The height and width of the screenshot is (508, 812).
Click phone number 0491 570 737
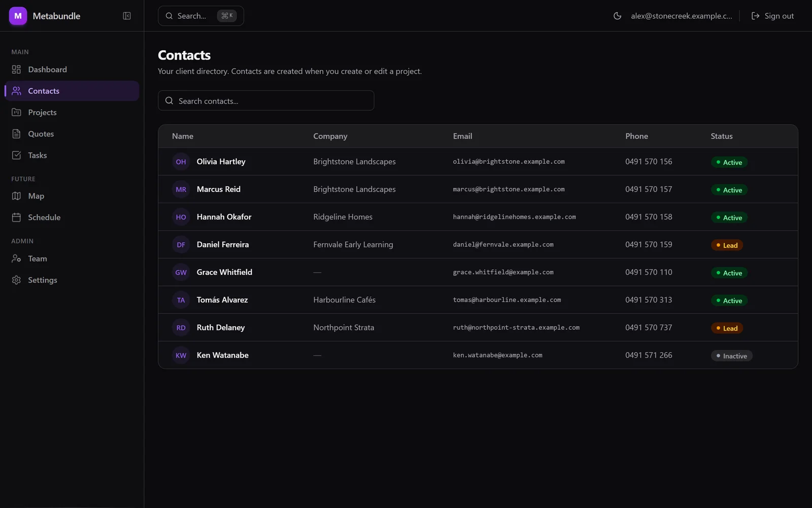(648, 328)
